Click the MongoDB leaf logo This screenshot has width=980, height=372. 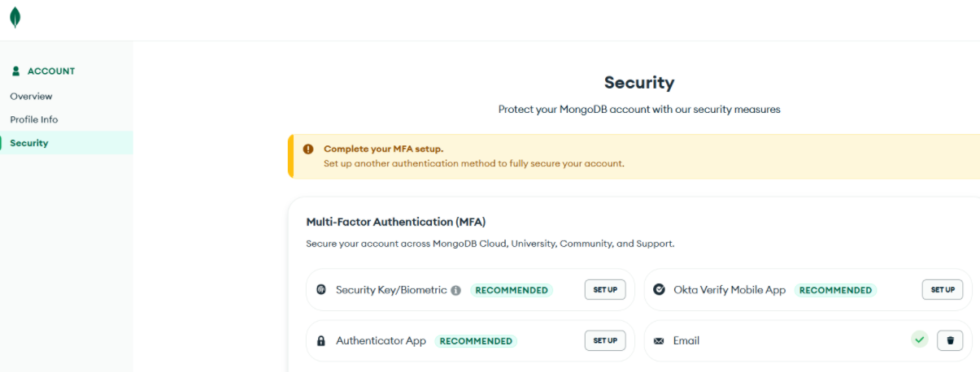pyautogui.click(x=15, y=18)
